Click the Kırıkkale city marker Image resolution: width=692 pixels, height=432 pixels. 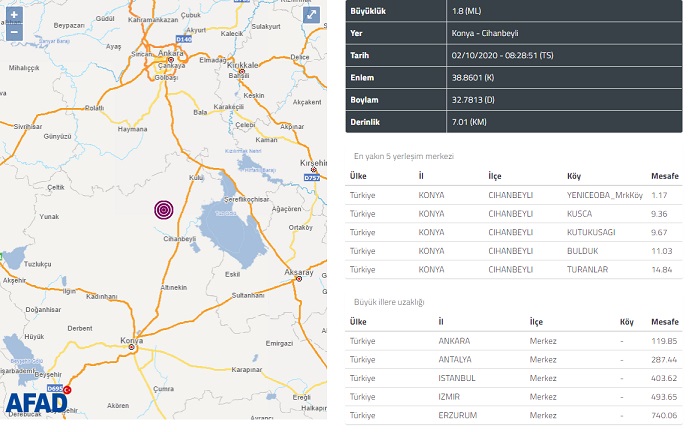[242, 70]
